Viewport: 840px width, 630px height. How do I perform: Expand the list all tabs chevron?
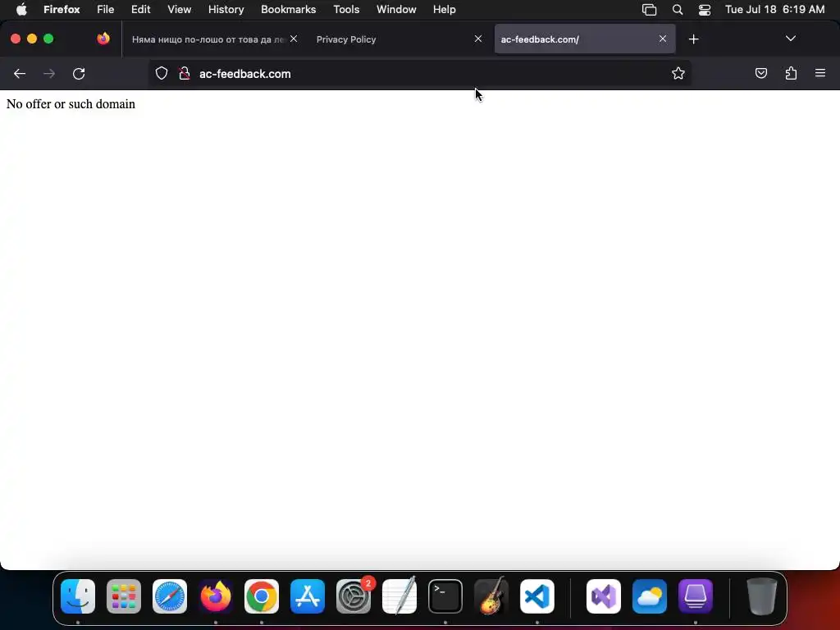click(791, 39)
